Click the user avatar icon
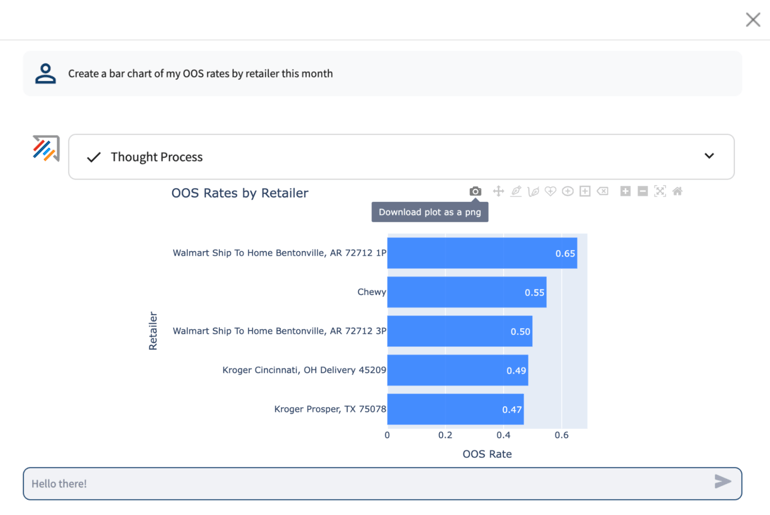 coord(45,74)
